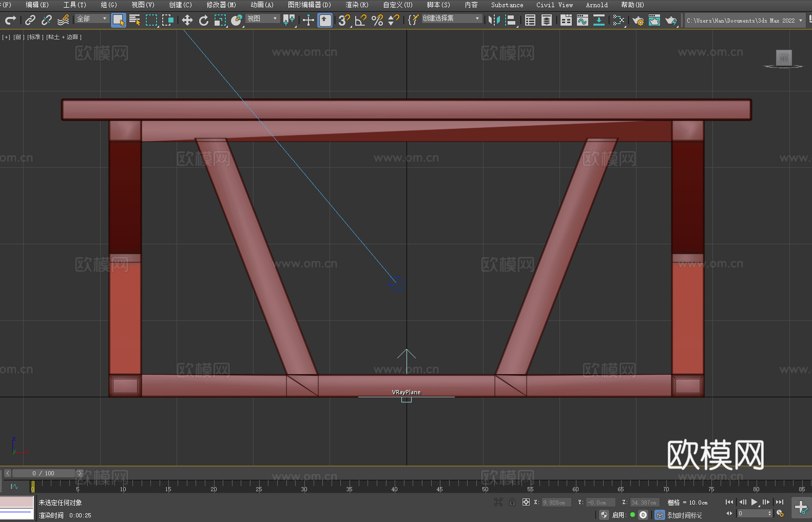Open the Render Setup teapot icon
The height and width of the screenshot is (522, 812).
coord(638,20)
